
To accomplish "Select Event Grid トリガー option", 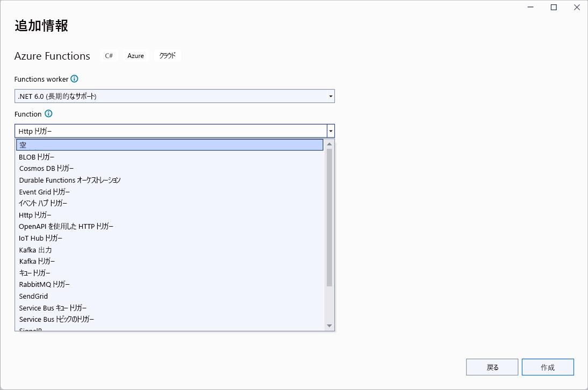I will [169, 192].
